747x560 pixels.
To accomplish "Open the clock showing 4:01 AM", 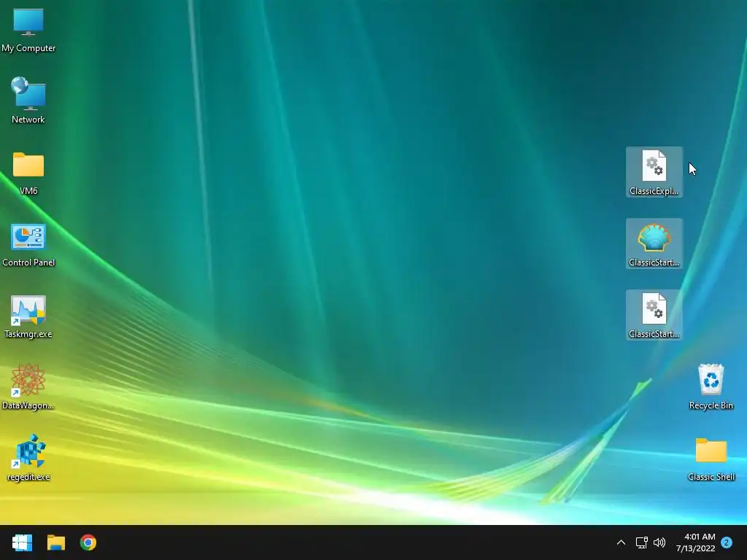I will pos(695,542).
